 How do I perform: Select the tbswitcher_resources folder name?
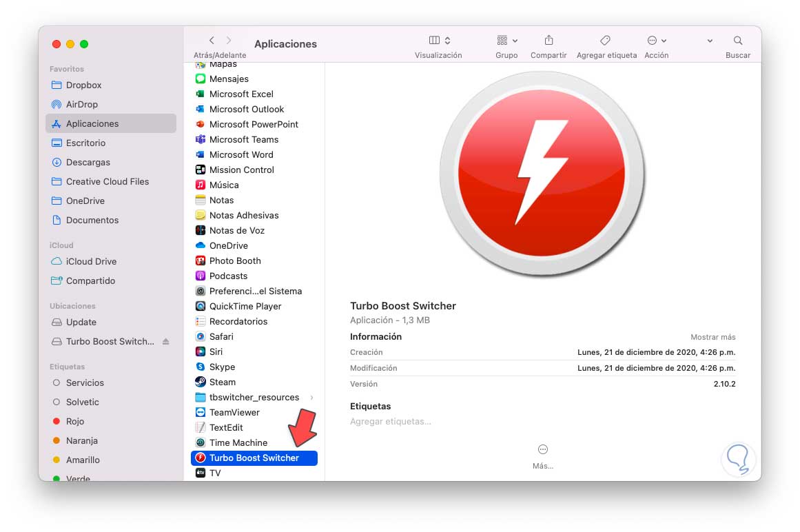(x=254, y=398)
